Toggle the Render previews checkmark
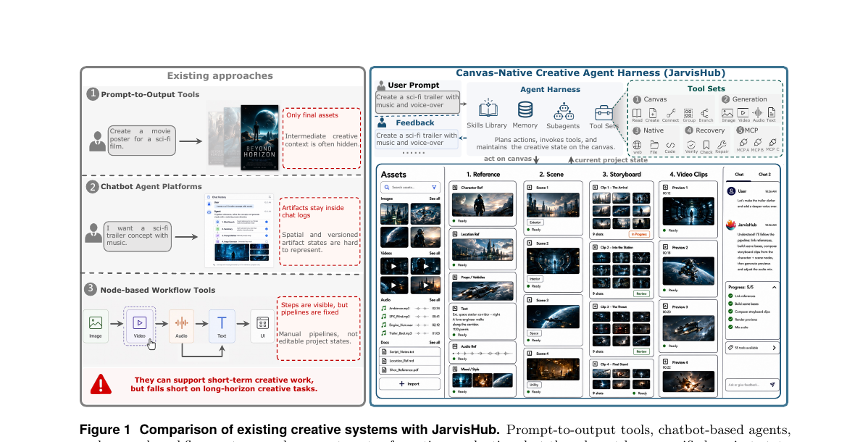The height and width of the screenshot is (442, 868). (x=731, y=320)
